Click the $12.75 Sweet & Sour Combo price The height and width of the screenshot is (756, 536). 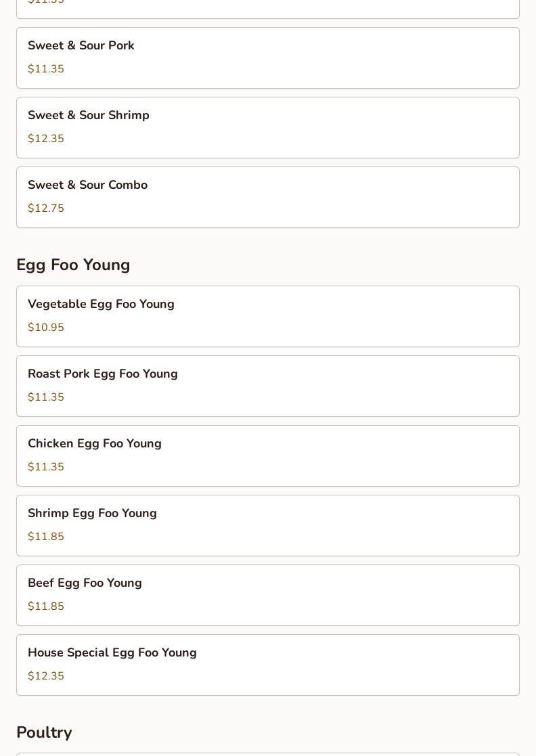pyautogui.click(x=46, y=208)
